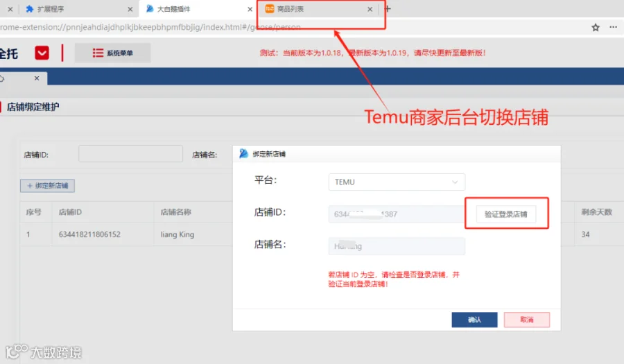The width and height of the screenshot is (624, 364).
Task: Close the 大白鹅插件 browser tab
Action: click(250, 9)
